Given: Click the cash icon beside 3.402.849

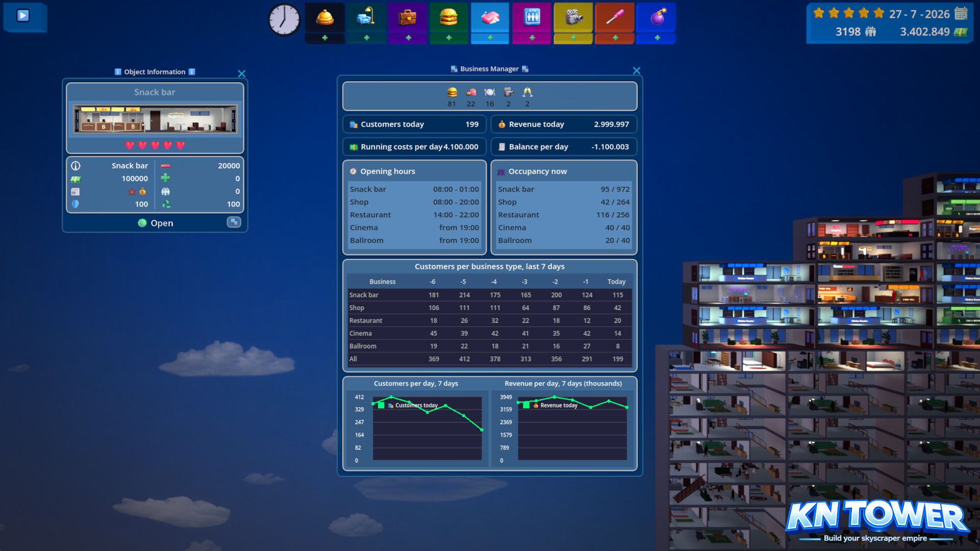Looking at the screenshot, I should [961, 32].
